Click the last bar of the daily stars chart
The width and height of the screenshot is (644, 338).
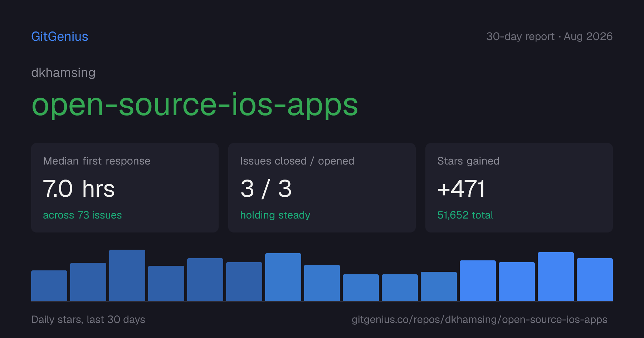[595, 280]
